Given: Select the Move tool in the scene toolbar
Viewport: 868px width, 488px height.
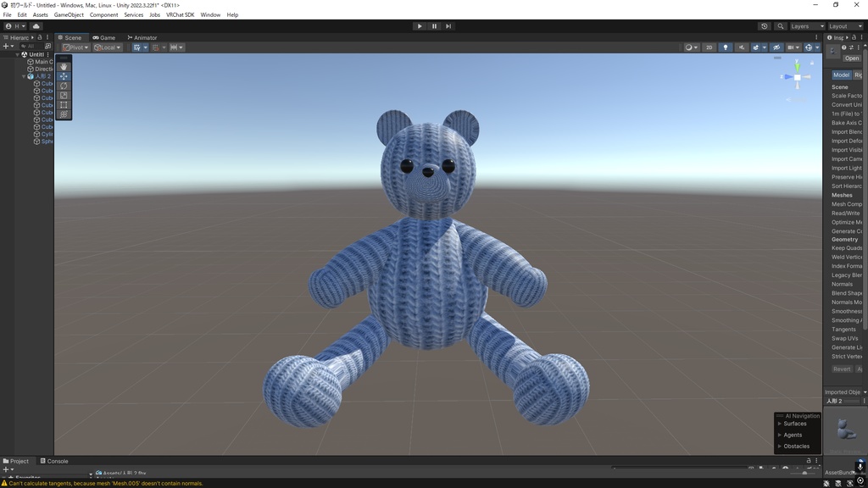Looking at the screenshot, I should (x=64, y=76).
